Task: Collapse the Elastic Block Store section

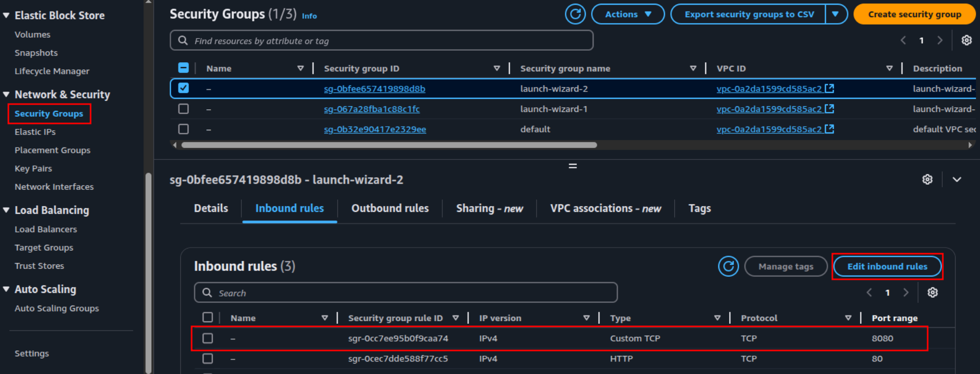Action: coord(6,16)
